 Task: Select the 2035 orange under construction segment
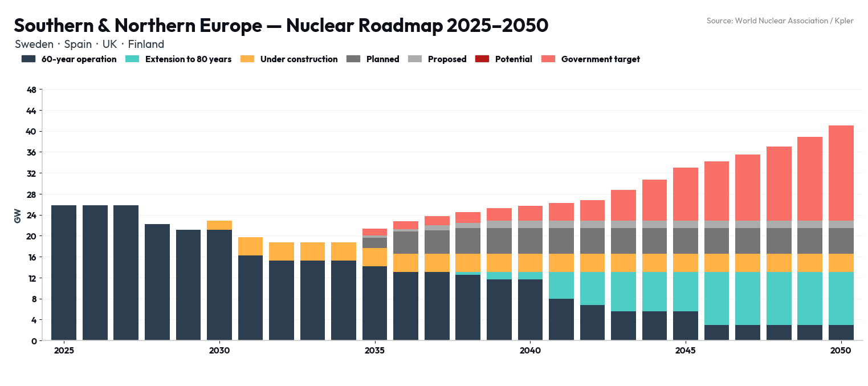point(375,257)
